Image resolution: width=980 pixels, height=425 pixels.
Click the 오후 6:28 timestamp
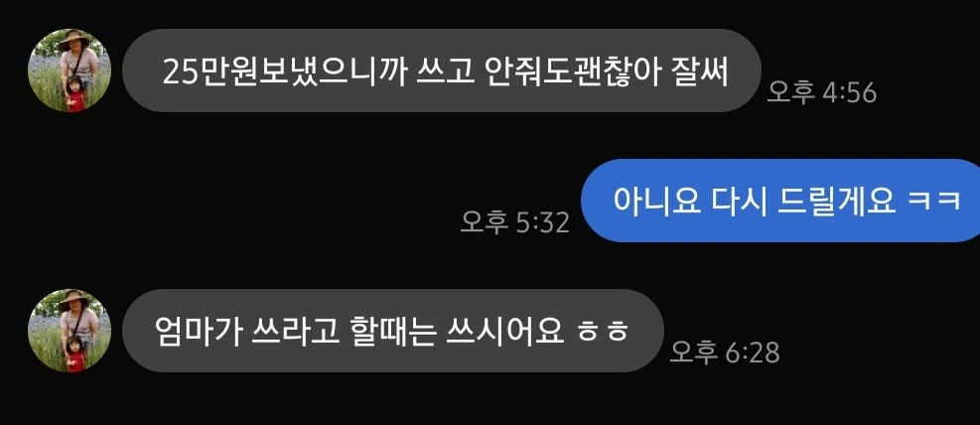pyautogui.click(x=725, y=354)
